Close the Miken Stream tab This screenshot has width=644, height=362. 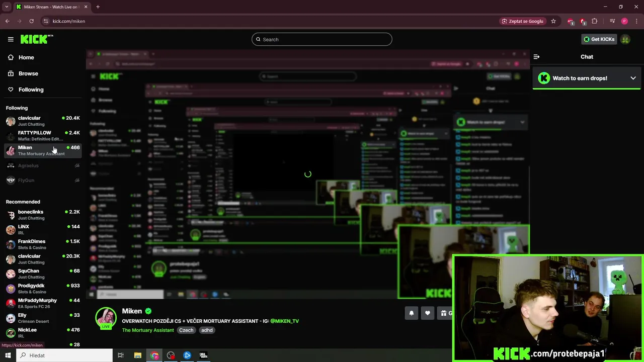[x=86, y=7]
